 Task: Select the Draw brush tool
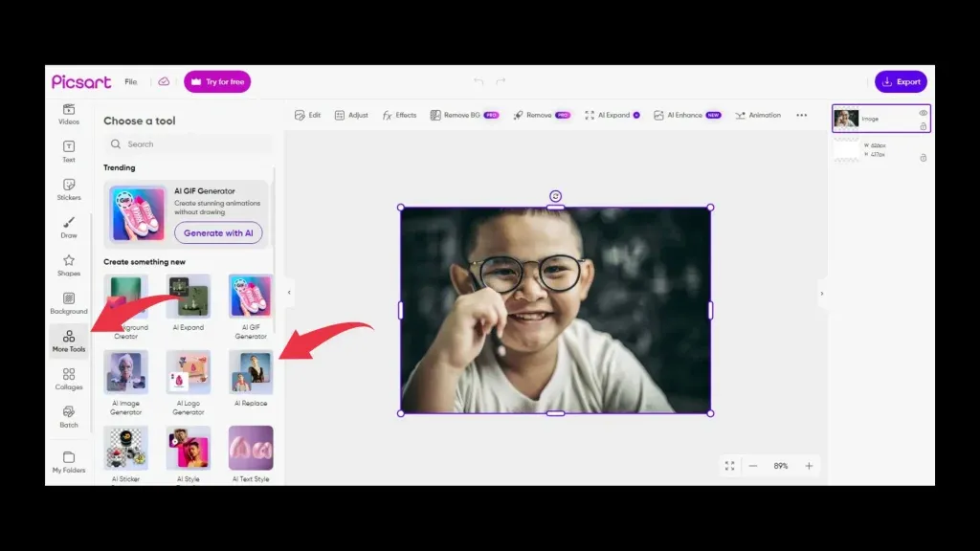pos(69,228)
